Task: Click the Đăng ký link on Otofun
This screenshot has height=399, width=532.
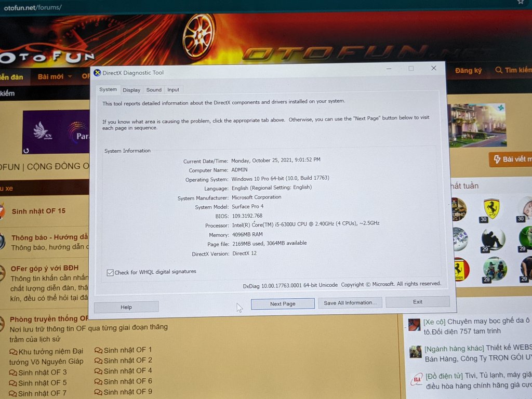Action: [468, 71]
